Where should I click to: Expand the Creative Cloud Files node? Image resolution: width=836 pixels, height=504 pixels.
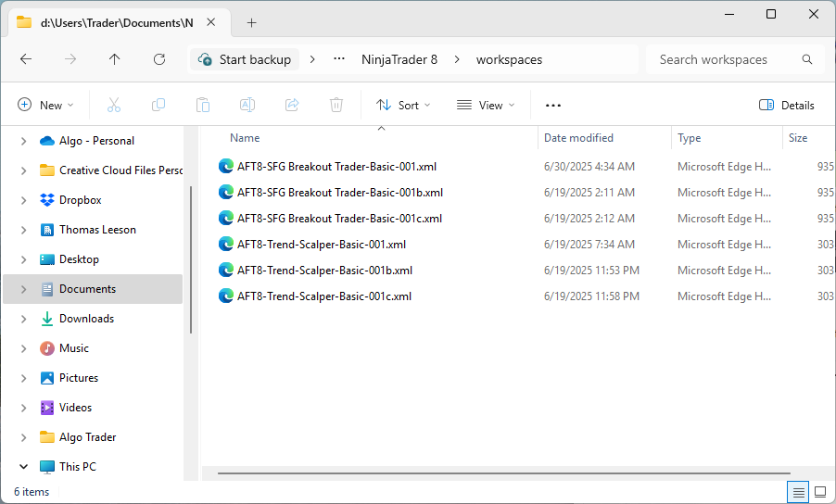coord(23,170)
